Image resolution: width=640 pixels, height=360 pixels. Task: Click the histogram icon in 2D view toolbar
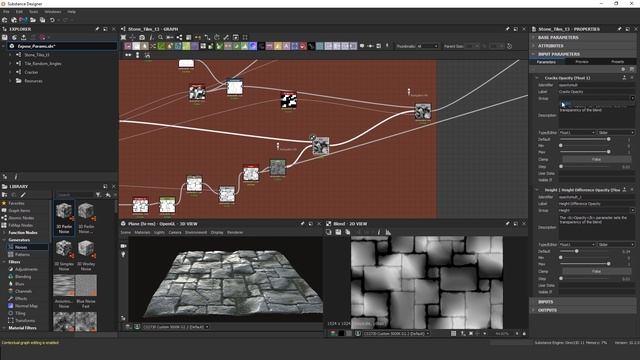click(x=388, y=232)
